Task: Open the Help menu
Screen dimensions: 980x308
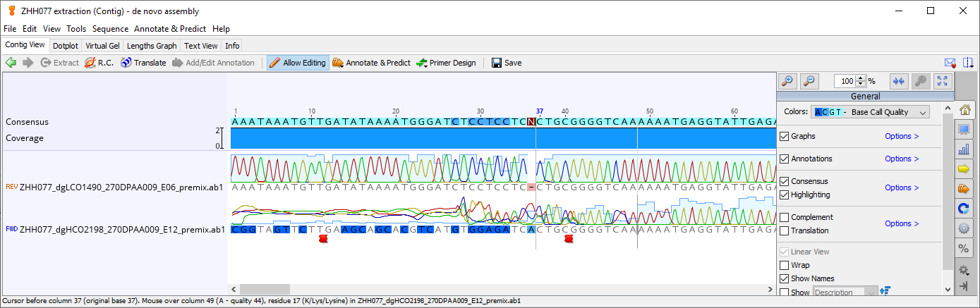Action: click(221, 29)
